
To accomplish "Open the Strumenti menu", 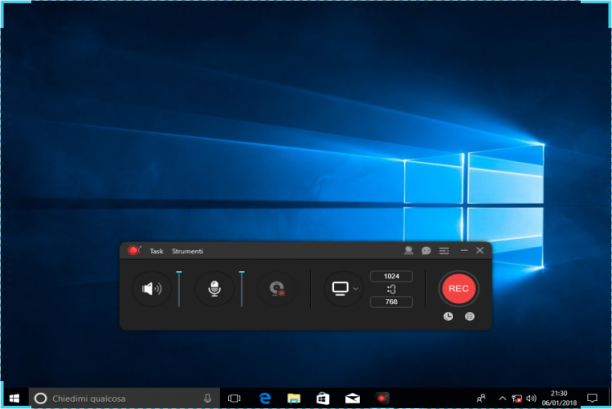I will click(x=187, y=251).
